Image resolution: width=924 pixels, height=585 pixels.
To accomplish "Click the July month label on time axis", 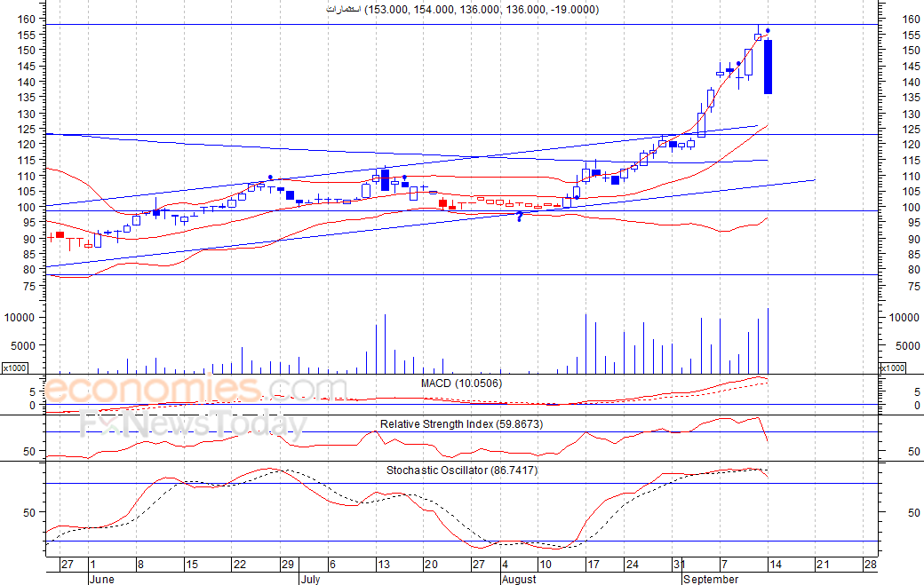I will [x=309, y=579].
